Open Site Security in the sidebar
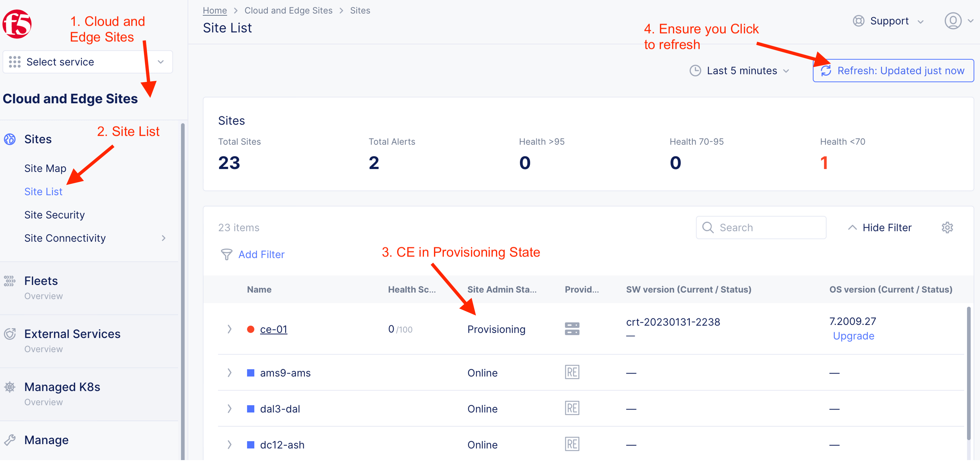 (x=54, y=215)
